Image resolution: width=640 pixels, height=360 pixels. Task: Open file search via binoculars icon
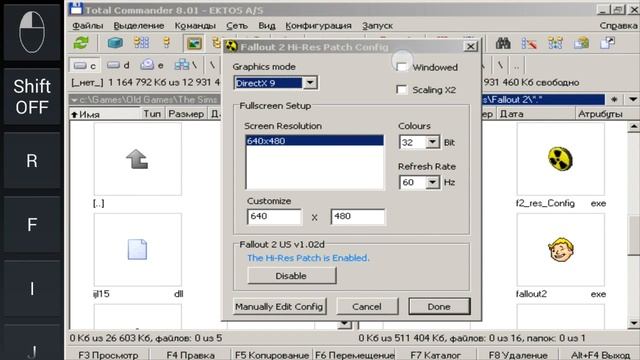503,43
